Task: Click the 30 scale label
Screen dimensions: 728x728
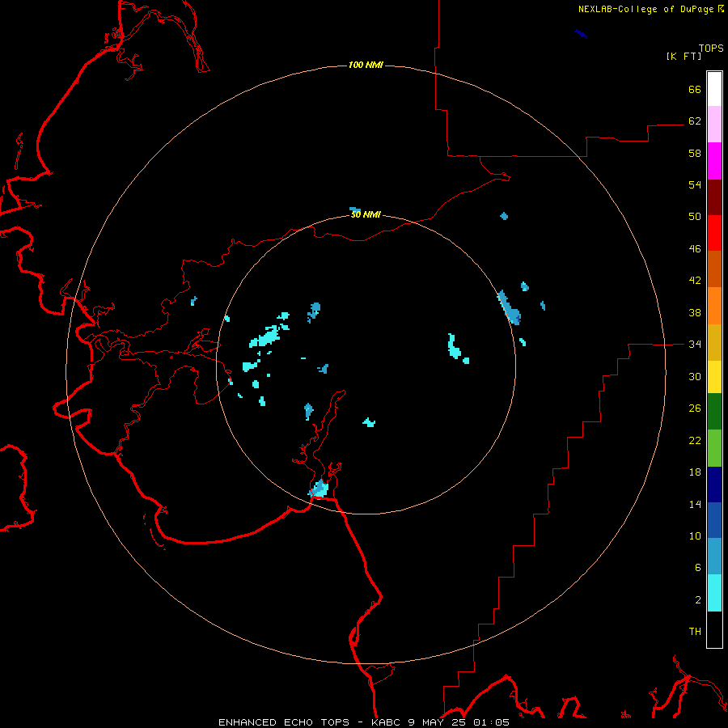Action: tap(695, 376)
